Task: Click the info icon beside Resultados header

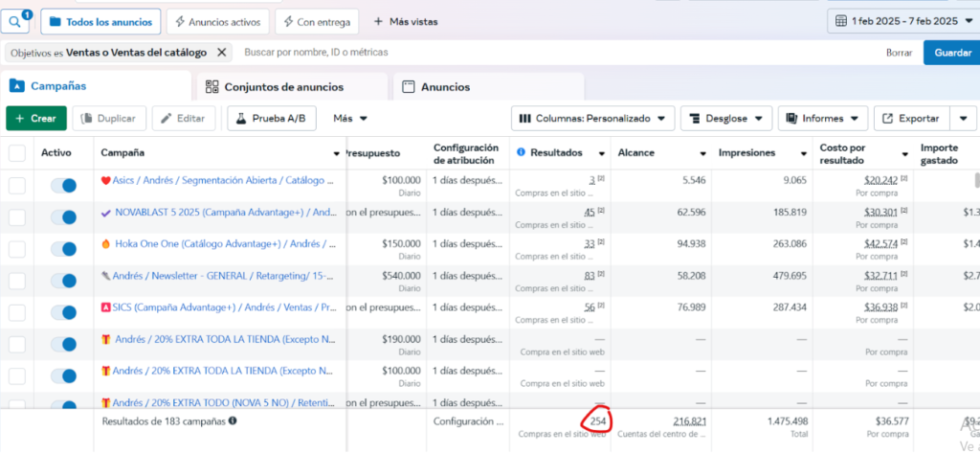Action: click(522, 152)
